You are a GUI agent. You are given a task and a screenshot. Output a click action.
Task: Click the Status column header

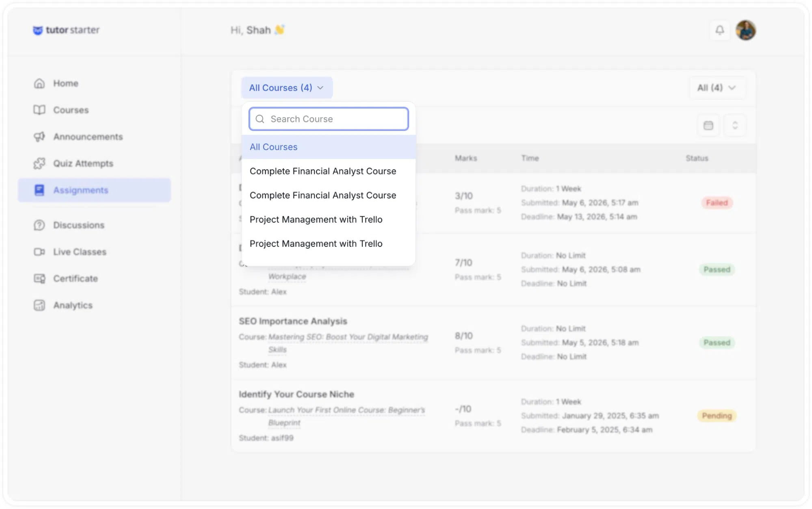coord(697,158)
